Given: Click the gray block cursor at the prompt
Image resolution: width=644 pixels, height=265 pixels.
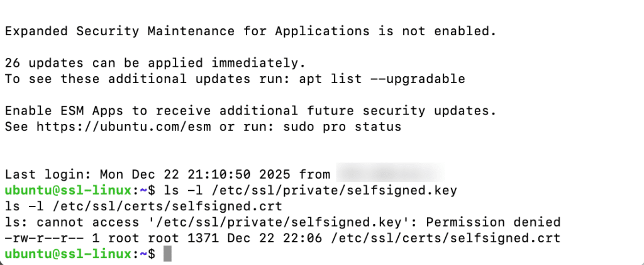Looking at the screenshot, I should pyautogui.click(x=167, y=254).
